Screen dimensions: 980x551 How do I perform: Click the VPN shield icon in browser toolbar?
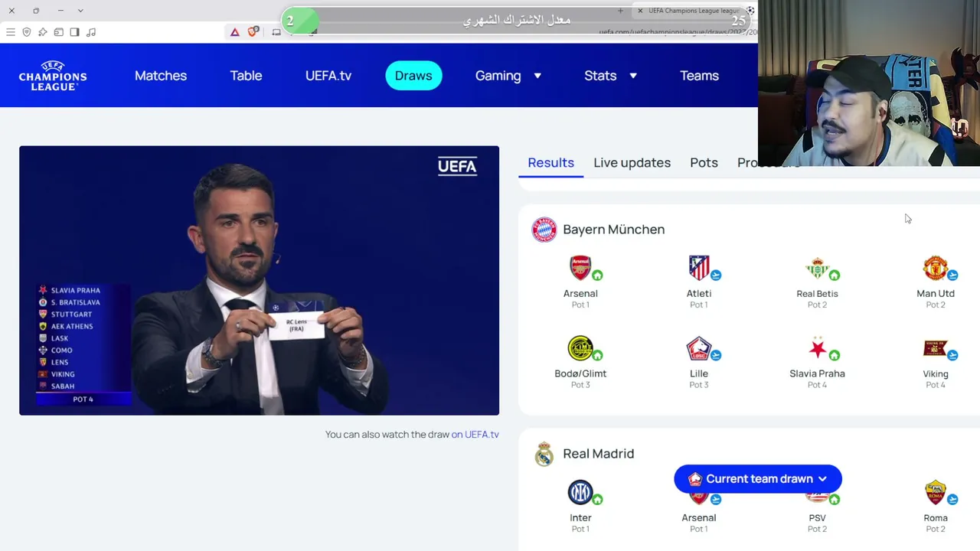[27, 32]
